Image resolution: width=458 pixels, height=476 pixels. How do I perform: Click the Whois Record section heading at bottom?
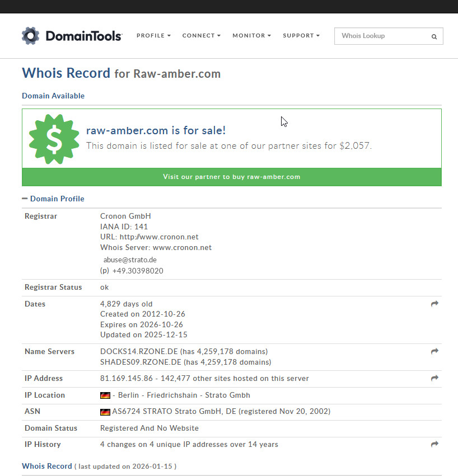pos(47,466)
